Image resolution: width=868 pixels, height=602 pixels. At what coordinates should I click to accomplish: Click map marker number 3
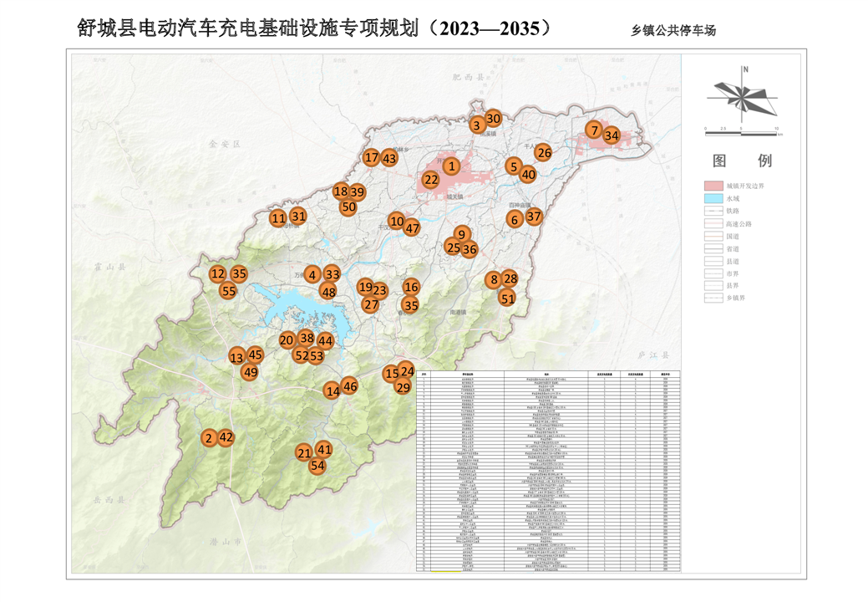click(477, 125)
